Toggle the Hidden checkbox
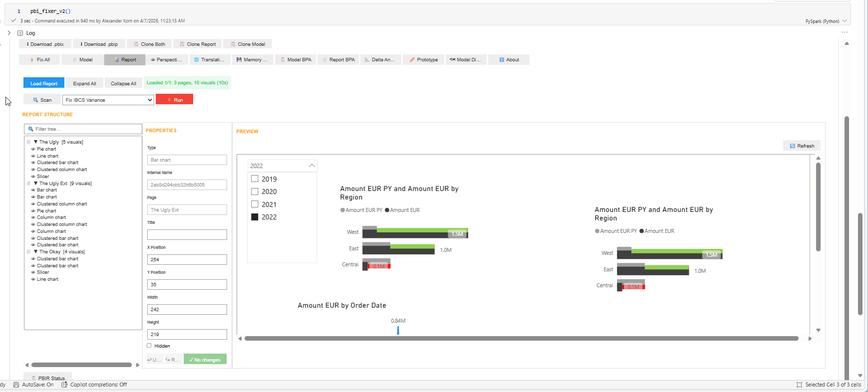 (x=149, y=345)
